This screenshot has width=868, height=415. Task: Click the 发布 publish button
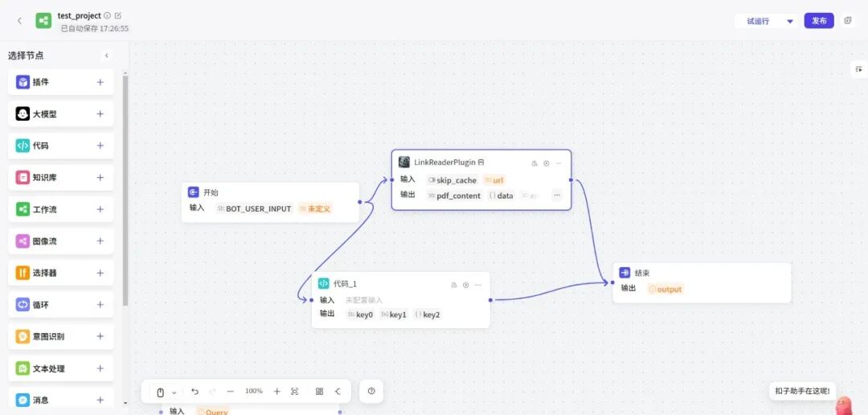click(819, 21)
